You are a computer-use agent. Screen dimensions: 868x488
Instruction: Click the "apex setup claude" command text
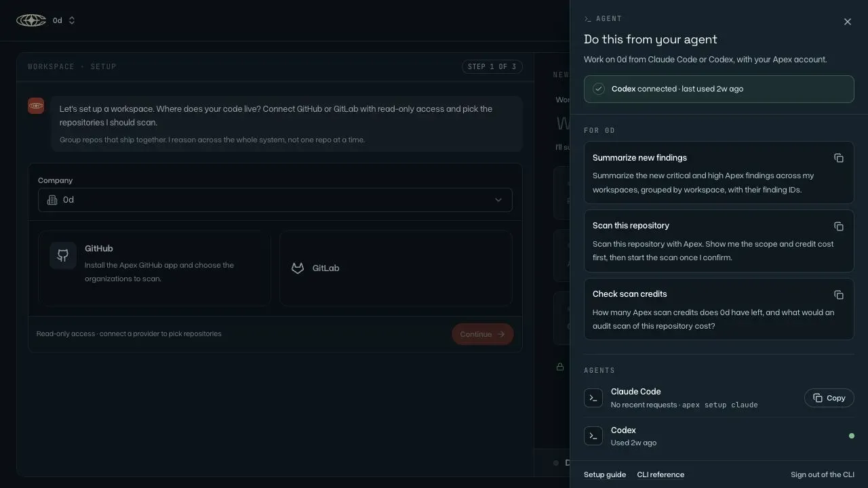click(720, 405)
